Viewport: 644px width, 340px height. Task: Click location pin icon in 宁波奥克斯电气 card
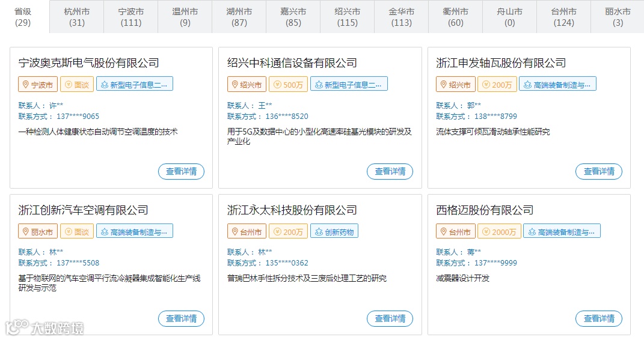click(x=25, y=85)
